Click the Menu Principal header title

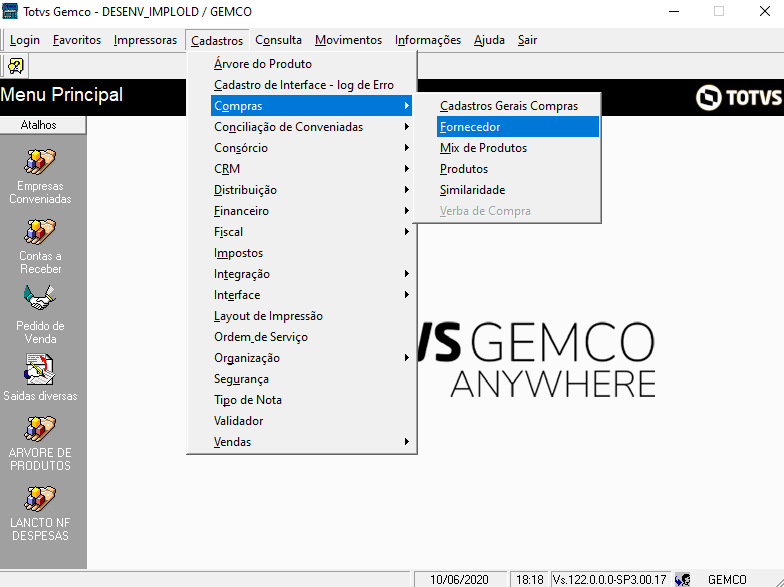[x=62, y=94]
